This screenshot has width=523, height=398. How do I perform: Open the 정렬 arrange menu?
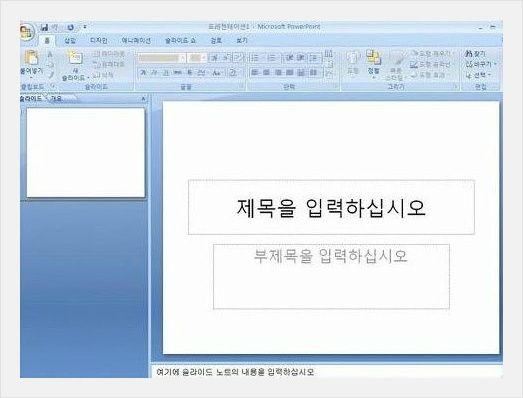[x=374, y=64]
